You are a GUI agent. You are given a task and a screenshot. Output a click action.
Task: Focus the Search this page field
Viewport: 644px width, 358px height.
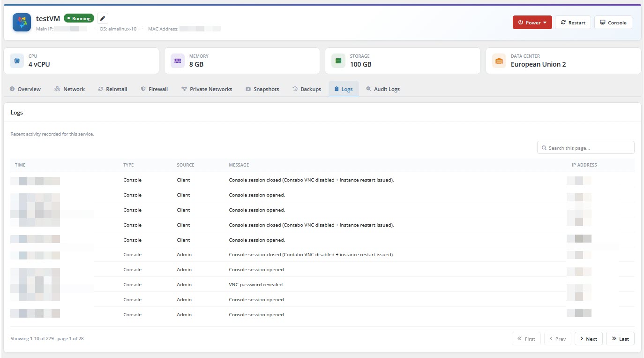click(586, 148)
